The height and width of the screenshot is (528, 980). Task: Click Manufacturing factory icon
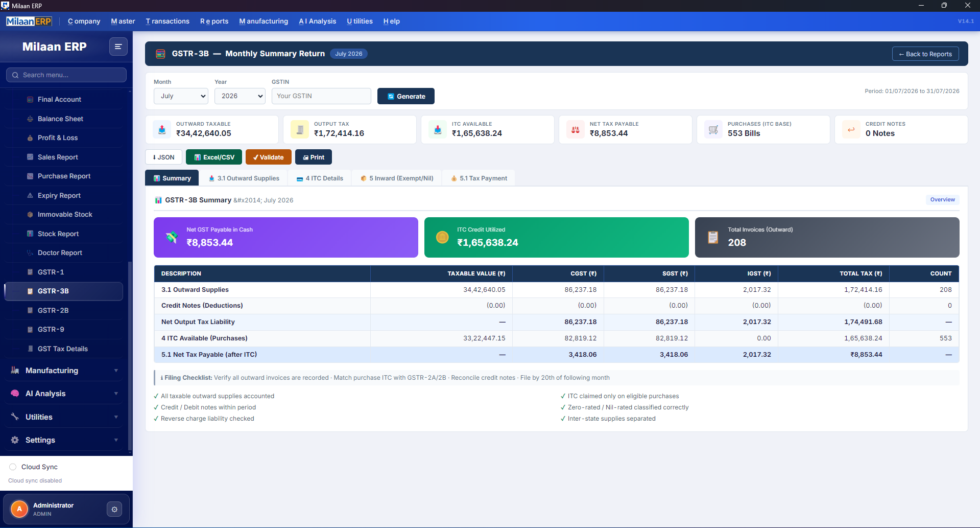pos(15,370)
